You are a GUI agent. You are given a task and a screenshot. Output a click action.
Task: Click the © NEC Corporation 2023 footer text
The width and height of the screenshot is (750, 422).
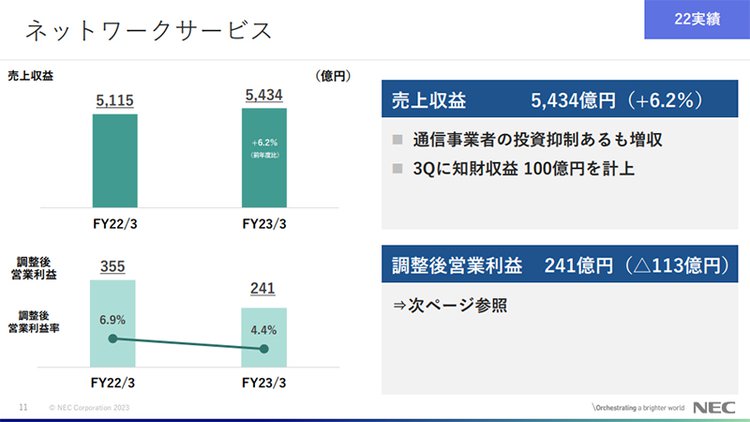[89, 409]
